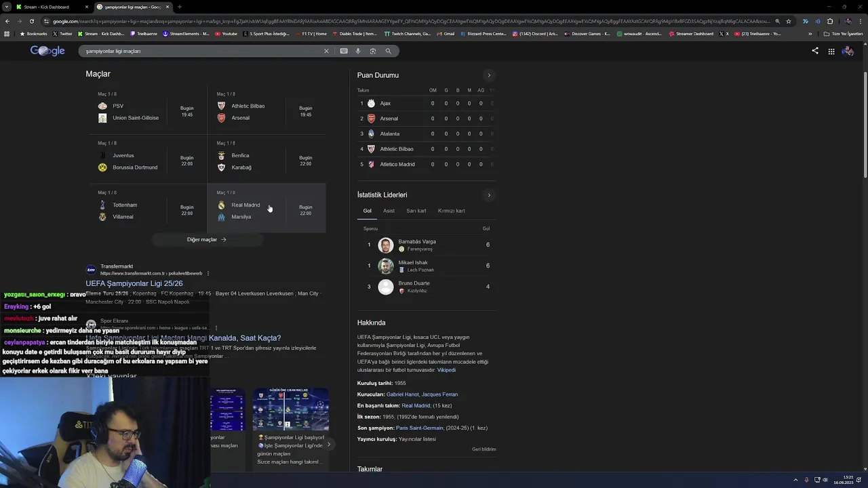Open the Gabriel Hanot link
The width and height of the screenshot is (868, 488).
coord(402,394)
